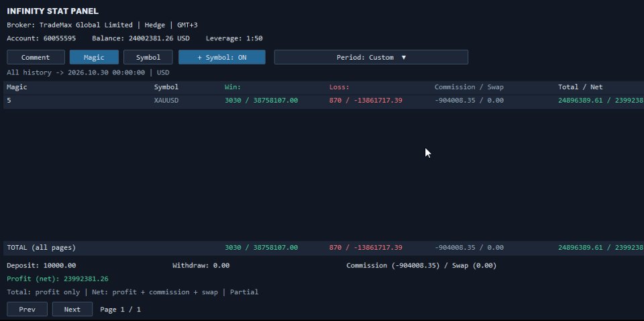This screenshot has height=321, width=644.
Task: Toggle the + Symbol: ON switch
Action: 222,57
